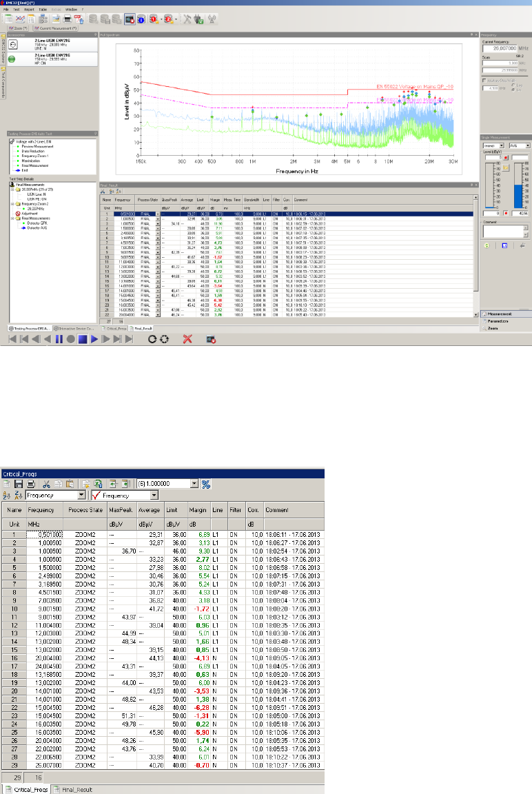Open the sort-by Frequency combo box
532x794 pixels.
click(x=55, y=496)
